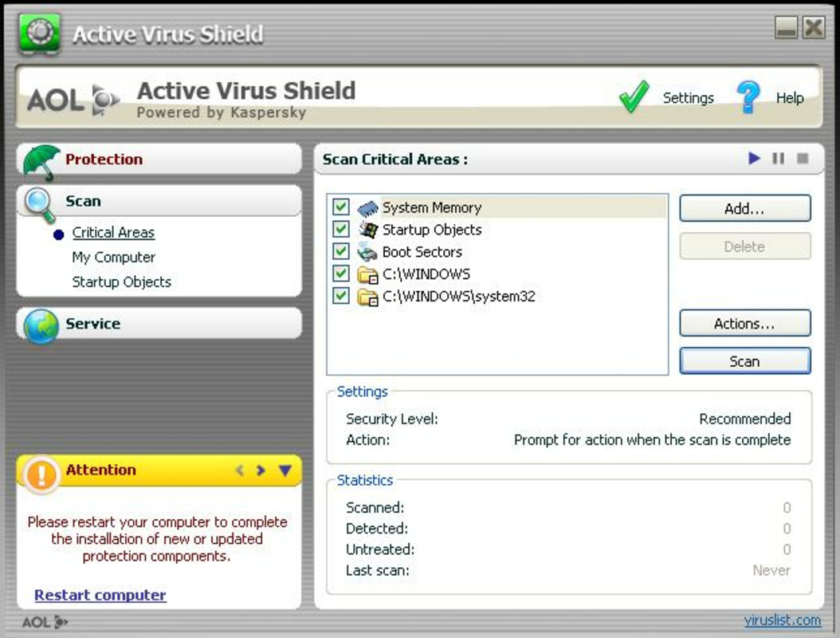Screen dimensions: 840x638
Task: Click the Prompt for action value text
Action: coord(652,440)
